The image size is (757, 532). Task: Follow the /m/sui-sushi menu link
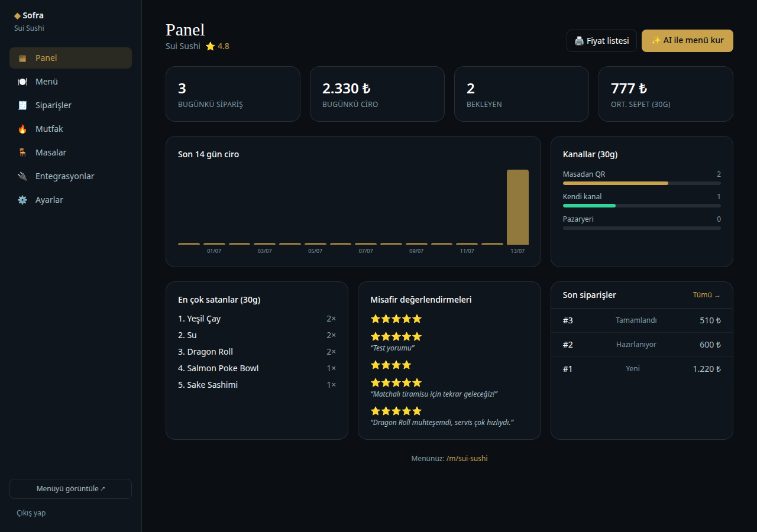tap(467, 458)
